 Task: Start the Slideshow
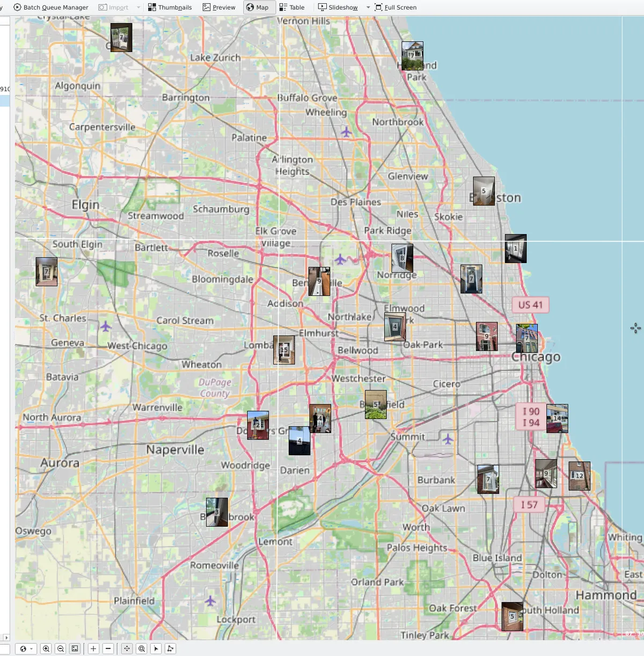point(338,8)
